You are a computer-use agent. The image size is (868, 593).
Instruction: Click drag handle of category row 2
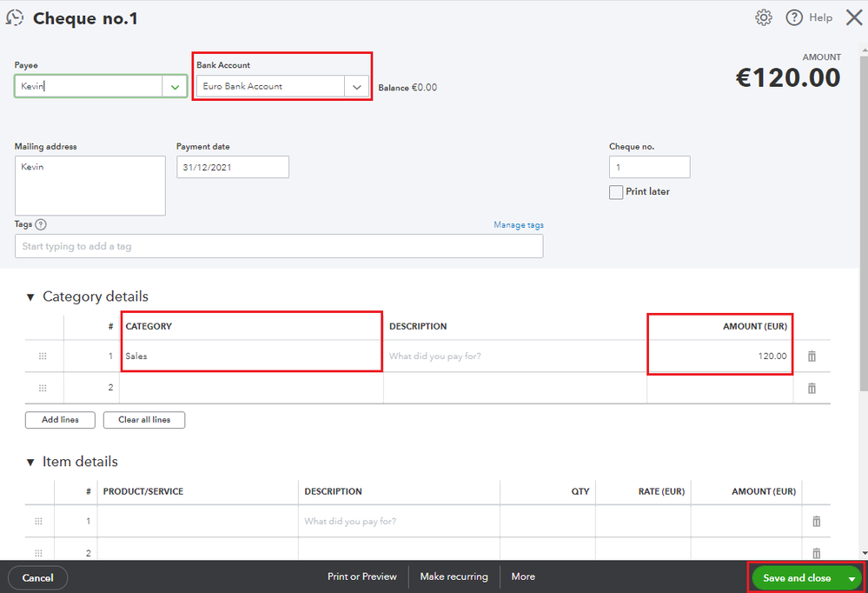point(43,388)
